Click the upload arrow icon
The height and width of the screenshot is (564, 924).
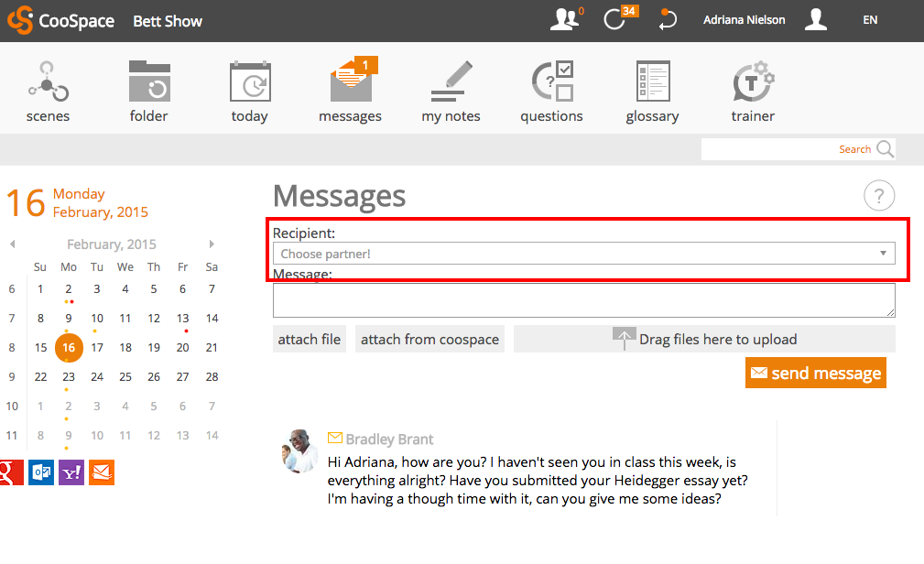[624, 339]
